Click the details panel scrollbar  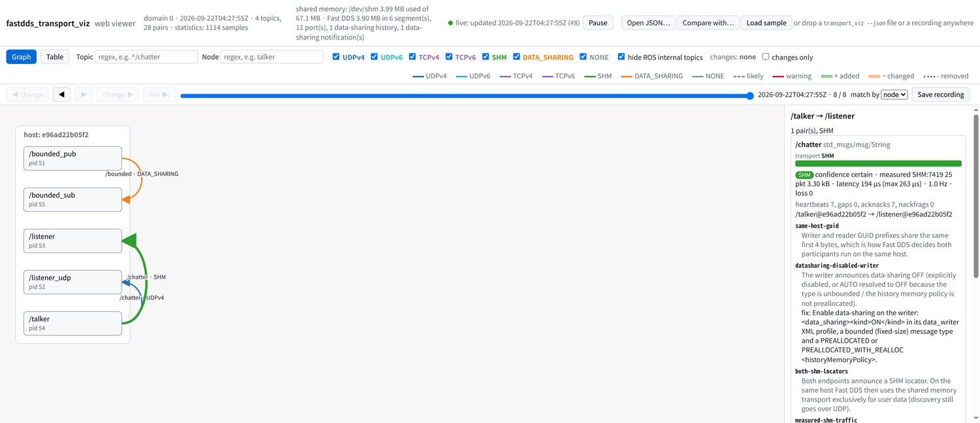tap(976, 196)
